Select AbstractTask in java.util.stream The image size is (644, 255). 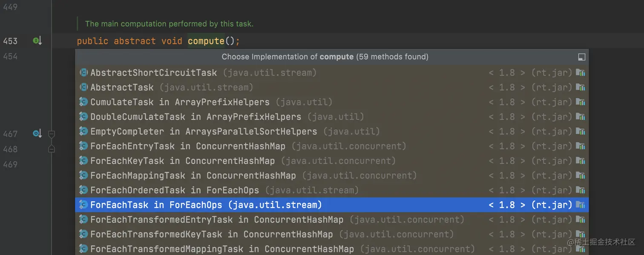[x=332, y=87]
